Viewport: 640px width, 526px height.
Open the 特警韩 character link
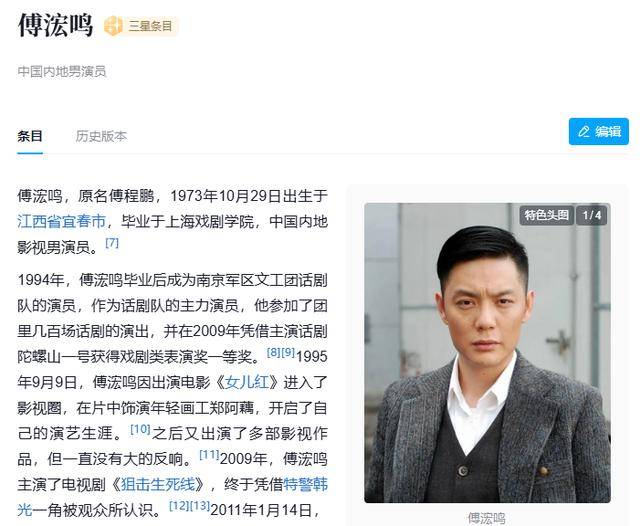[305, 484]
